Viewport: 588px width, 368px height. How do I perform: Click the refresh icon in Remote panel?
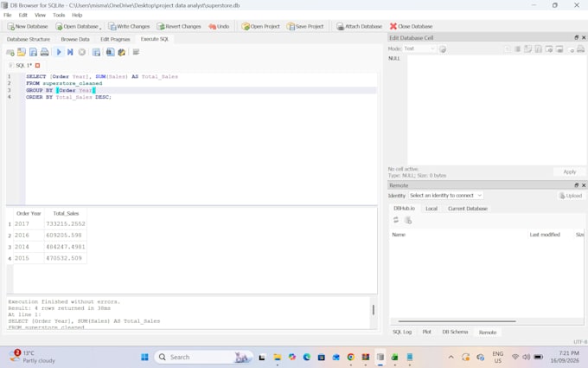[396, 221]
